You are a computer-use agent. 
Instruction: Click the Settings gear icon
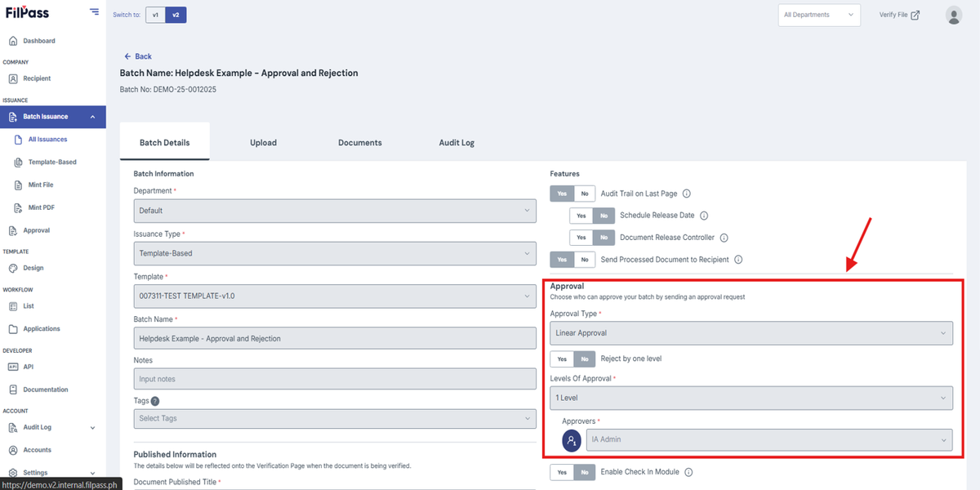(13, 473)
